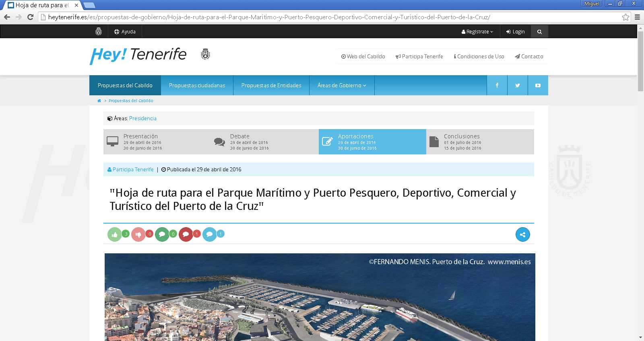Viewport: 644px width, 341px height.
Task: Expand the Áreas de Gobierno menu
Action: click(341, 85)
